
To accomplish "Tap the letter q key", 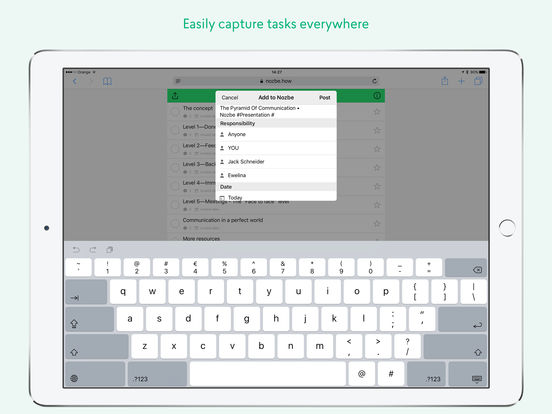I will click(x=123, y=292).
